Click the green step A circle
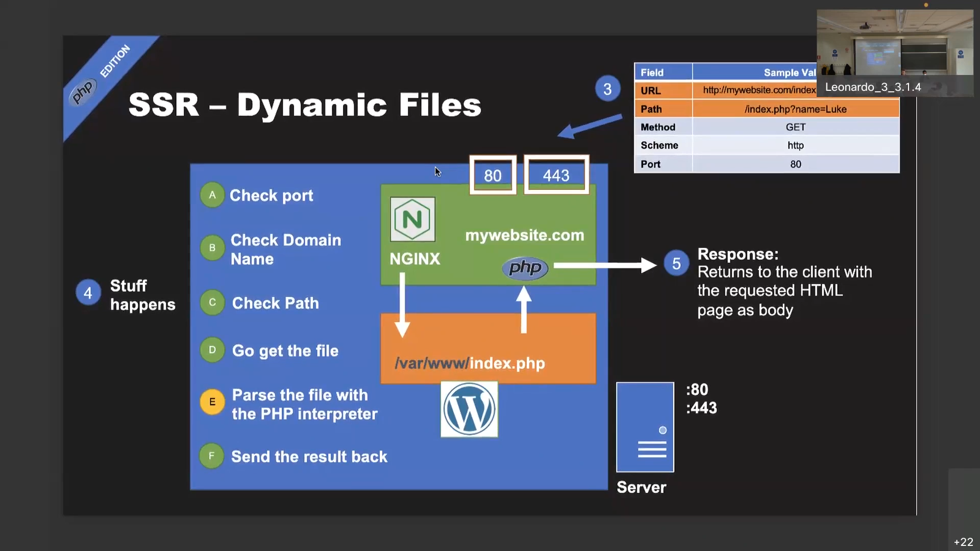The image size is (980, 551). coord(212,195)
